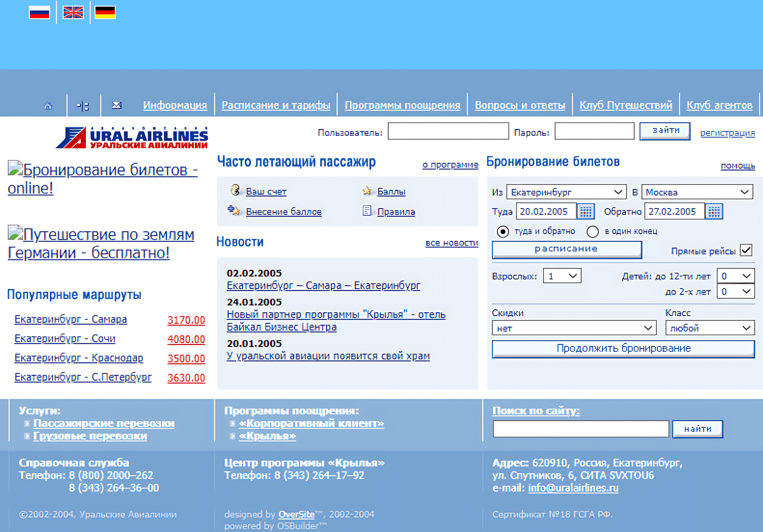Open the помощь help link

(x=738, y=165)
